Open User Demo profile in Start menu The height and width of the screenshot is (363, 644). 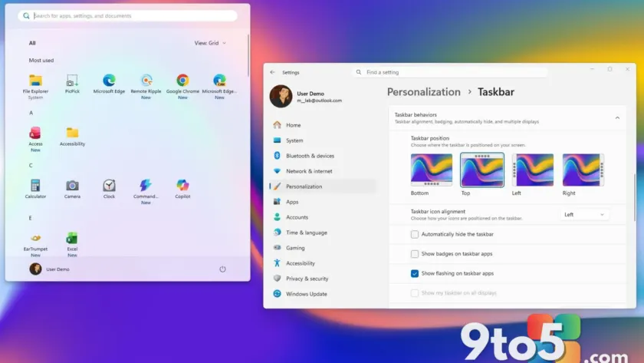pyautogui.click(x=50, y=269)
